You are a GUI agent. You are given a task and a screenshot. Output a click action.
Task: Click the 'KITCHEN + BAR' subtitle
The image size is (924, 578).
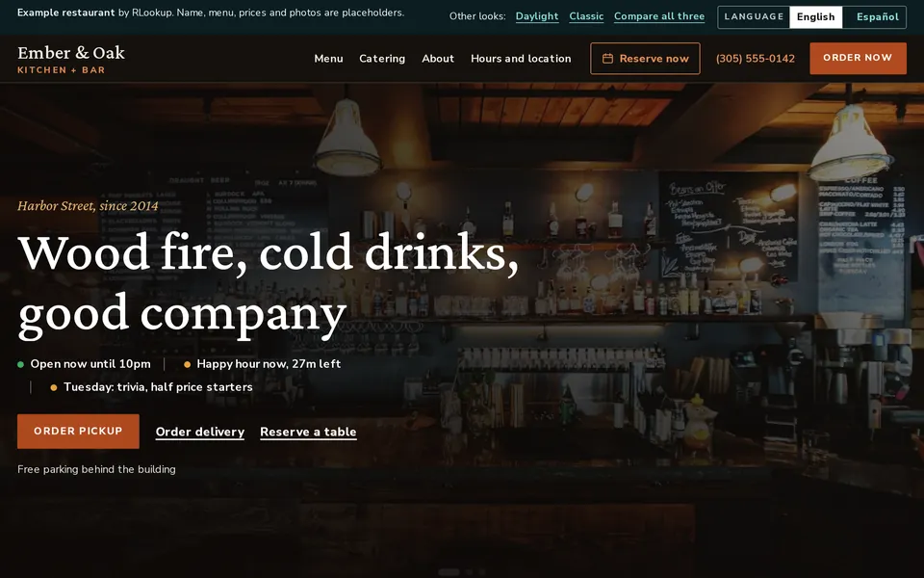coord(62,70)
